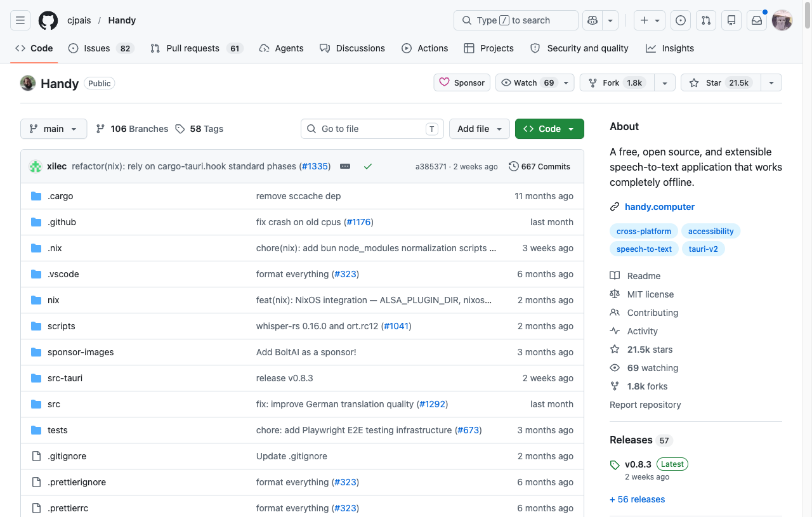View the 667 Commits history
The width and height of the screenshot is (812, 517).
click(x=539, y=166)
